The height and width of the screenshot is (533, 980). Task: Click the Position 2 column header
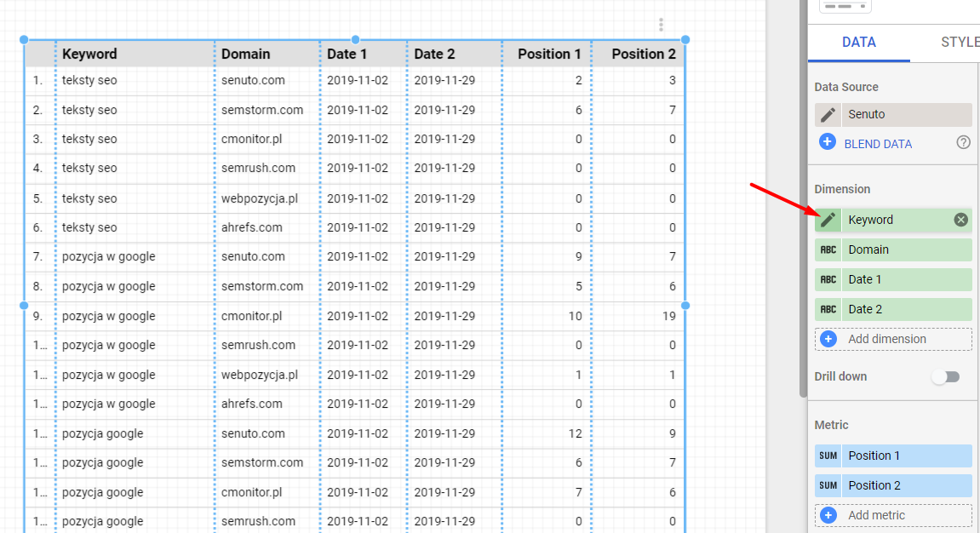point(644,54)
